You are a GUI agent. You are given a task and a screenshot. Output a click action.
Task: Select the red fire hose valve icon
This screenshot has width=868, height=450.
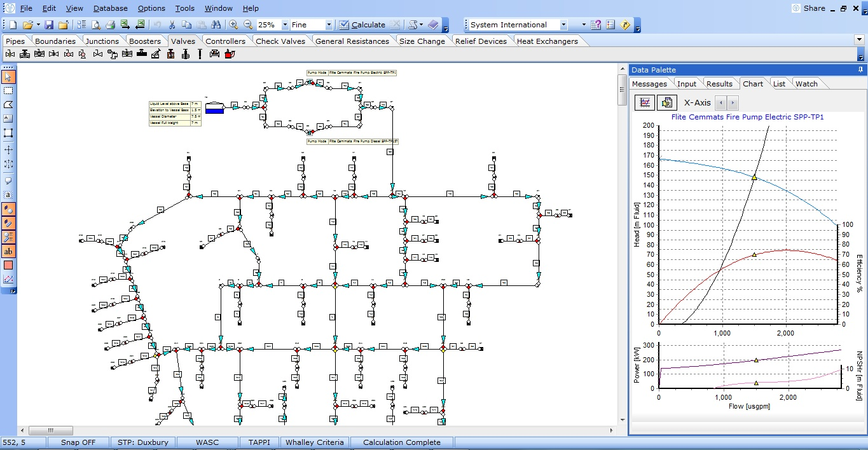point(230,54)
